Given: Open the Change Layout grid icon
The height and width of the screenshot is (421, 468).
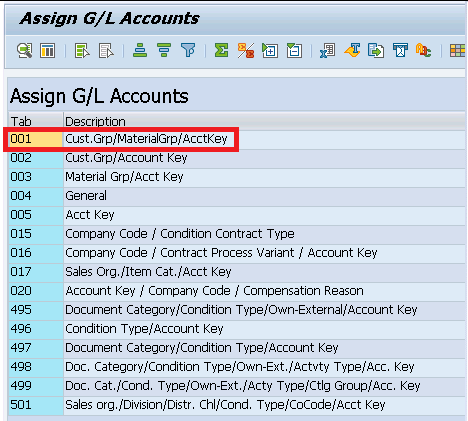Looking at the screenshot, I should pyautogui.click(x=457, y=51).
